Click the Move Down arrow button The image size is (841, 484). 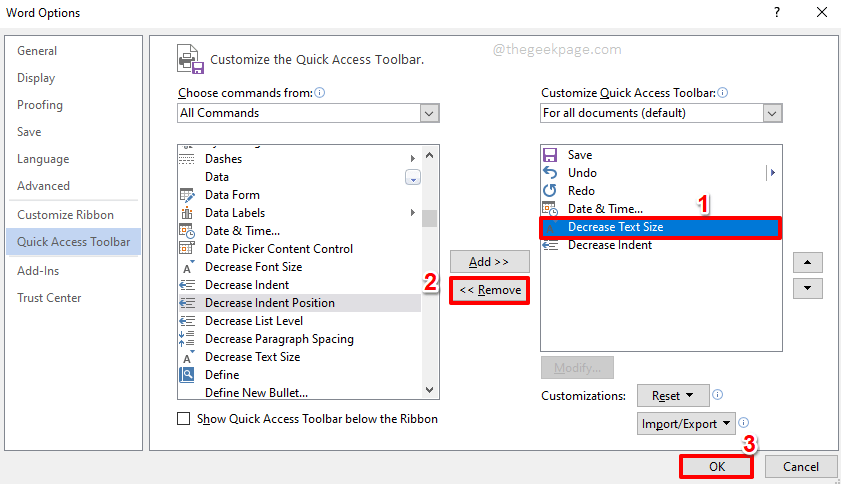(x=807, y=288)
